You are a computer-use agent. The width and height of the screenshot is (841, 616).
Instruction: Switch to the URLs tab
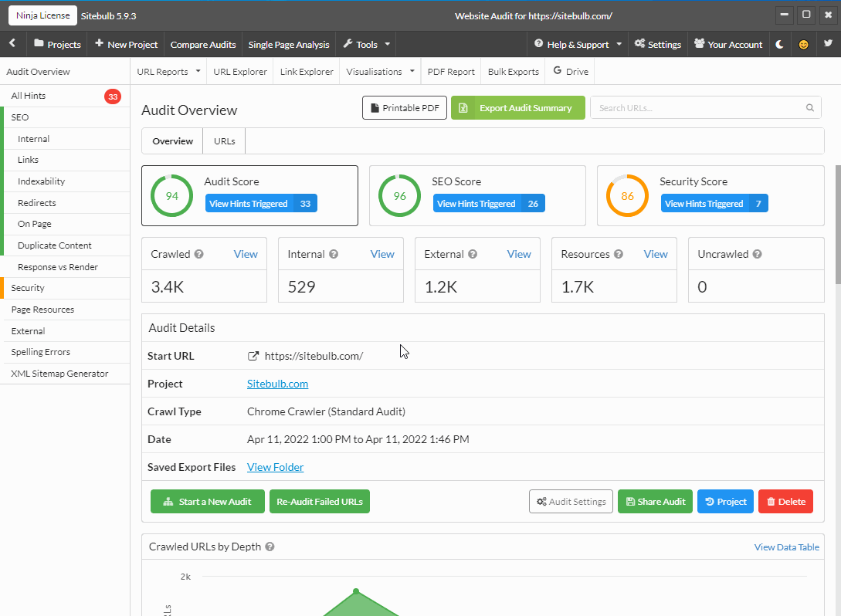click(x=224, y=141)
